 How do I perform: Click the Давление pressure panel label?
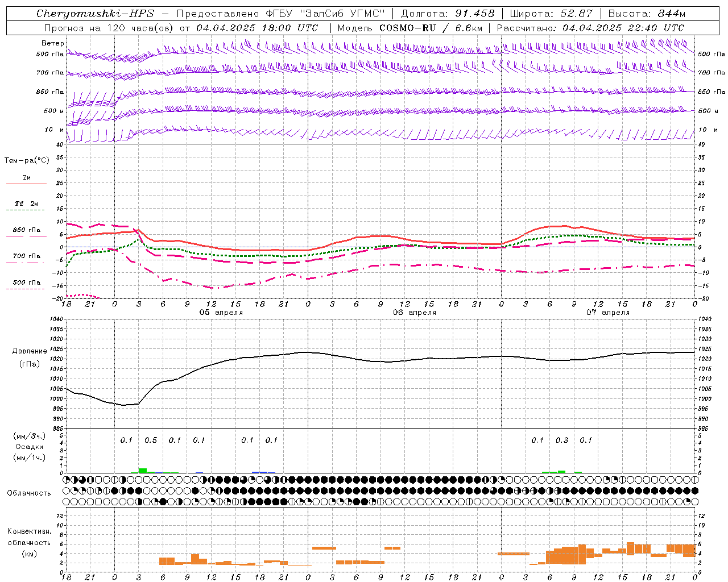coord(30,351)
